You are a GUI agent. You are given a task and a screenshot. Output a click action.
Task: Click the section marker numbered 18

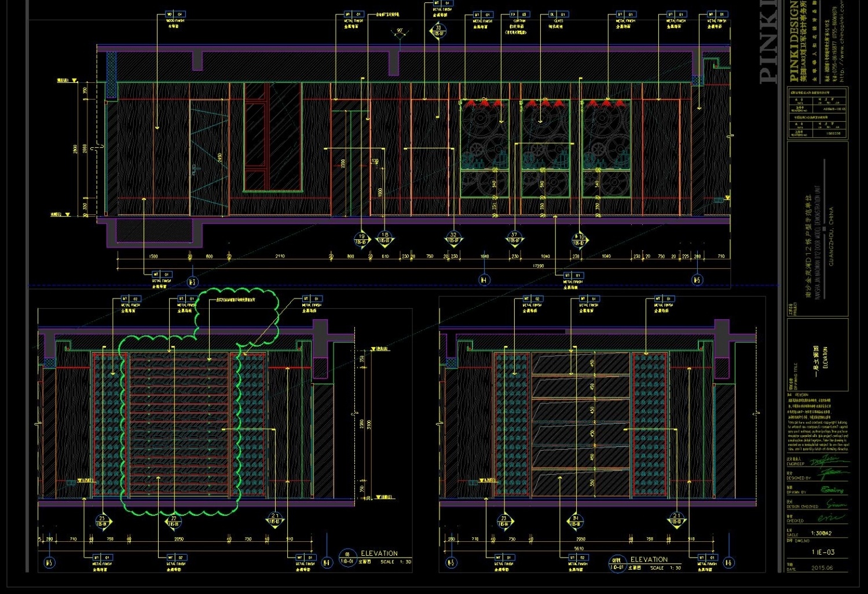[x=384, y=238]
